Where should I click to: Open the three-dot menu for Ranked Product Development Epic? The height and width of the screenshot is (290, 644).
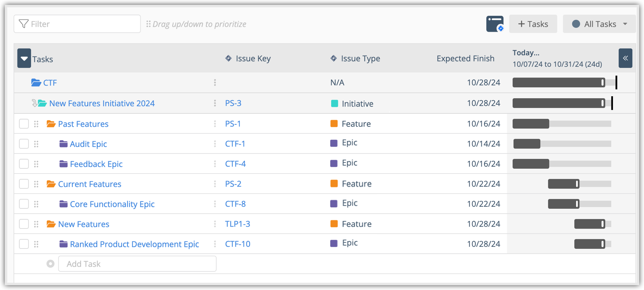tap(215, 244)
